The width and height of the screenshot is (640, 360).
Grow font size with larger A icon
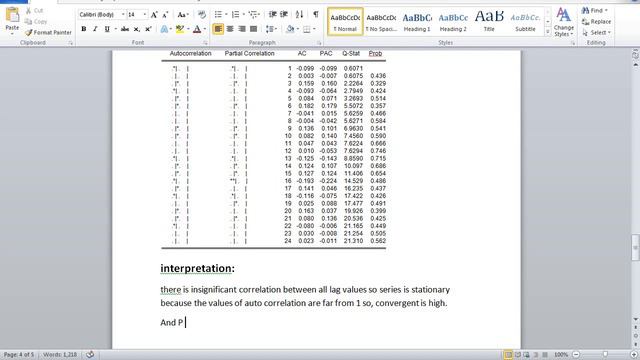pos(154,15)
